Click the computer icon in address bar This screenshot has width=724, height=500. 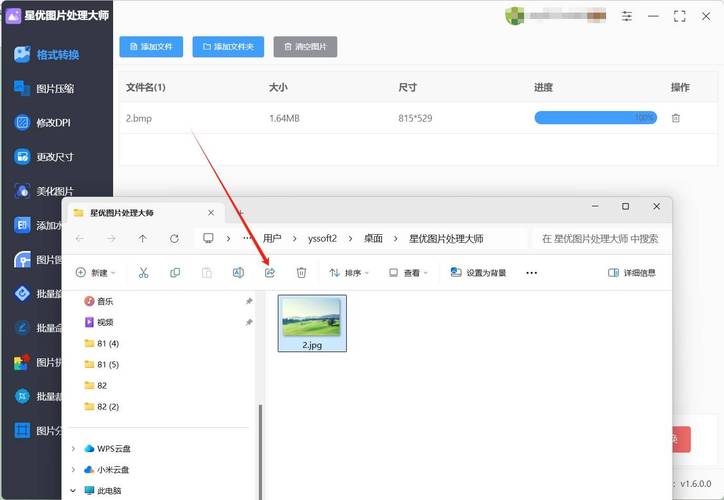coord(208,238)
